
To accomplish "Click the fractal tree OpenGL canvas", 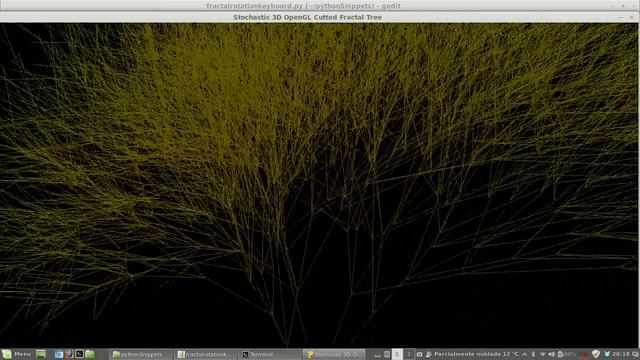I will 319,185.
